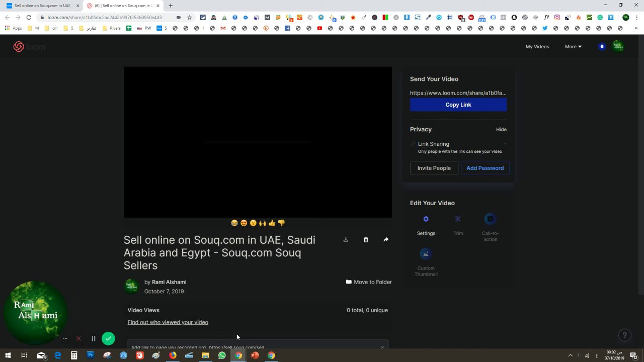Hide the Privacy section
644x362 pixels.
tap(501, 129)
